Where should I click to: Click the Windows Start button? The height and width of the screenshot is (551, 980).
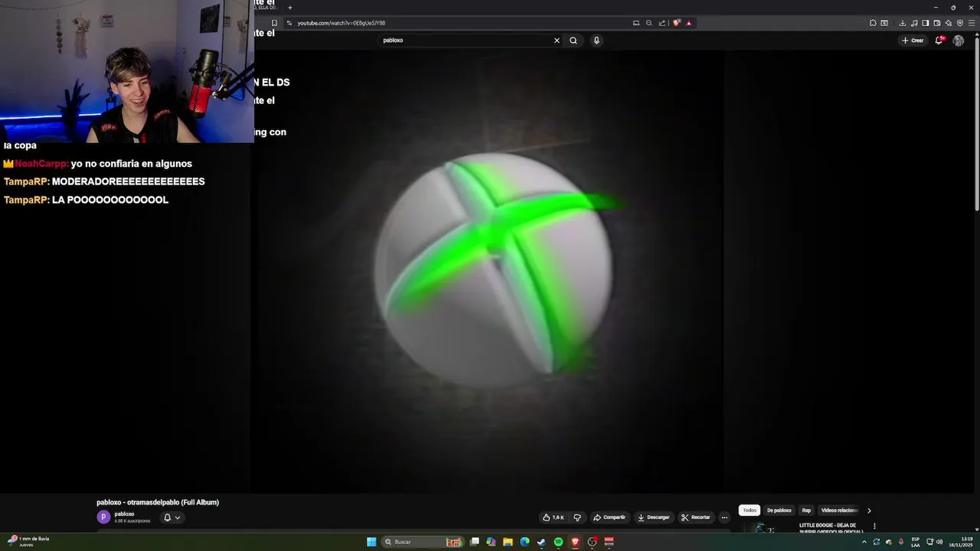pos(371,542)
